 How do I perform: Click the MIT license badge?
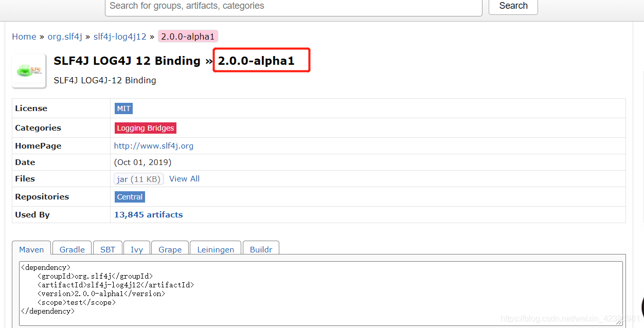123,108
